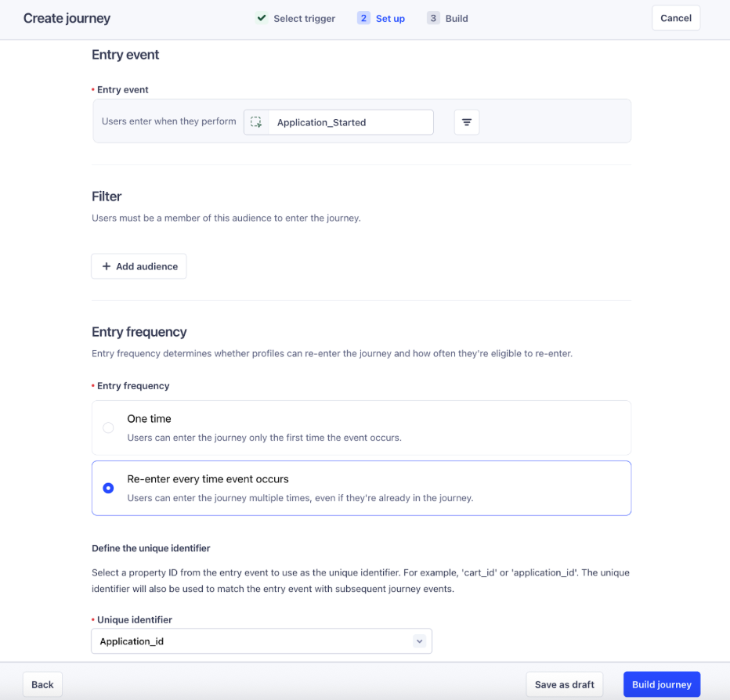730x700 pixels.
Task: Click the plus icon on Add audience
Action: tap(107, 266)
